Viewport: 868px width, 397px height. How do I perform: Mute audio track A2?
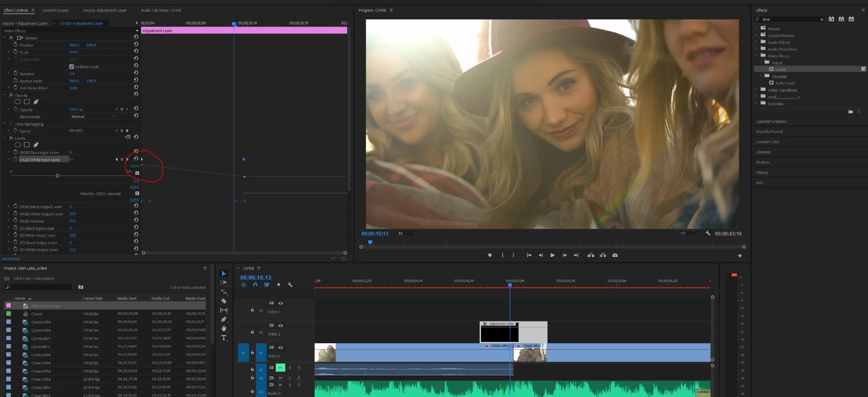(x=280, y=378)
